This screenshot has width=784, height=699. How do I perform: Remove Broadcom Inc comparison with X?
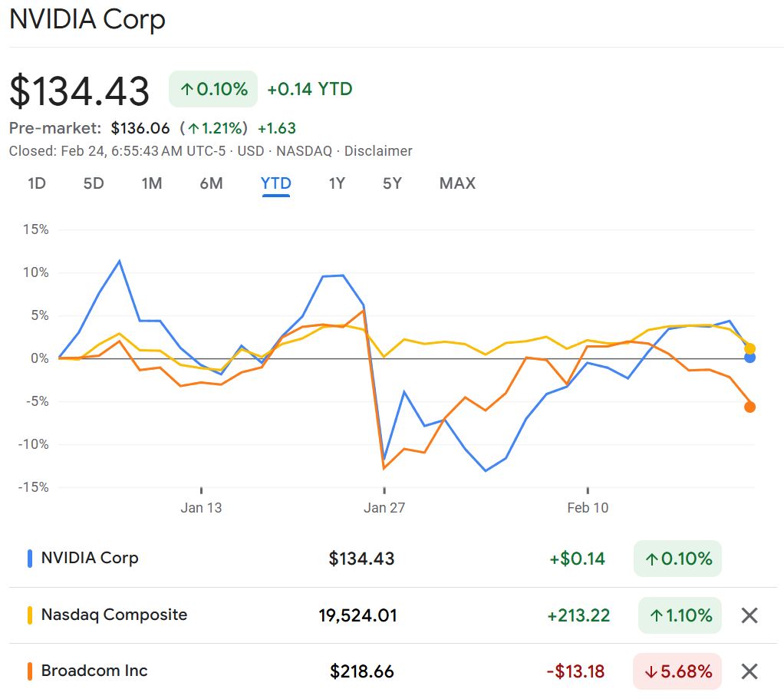[749, 671]
